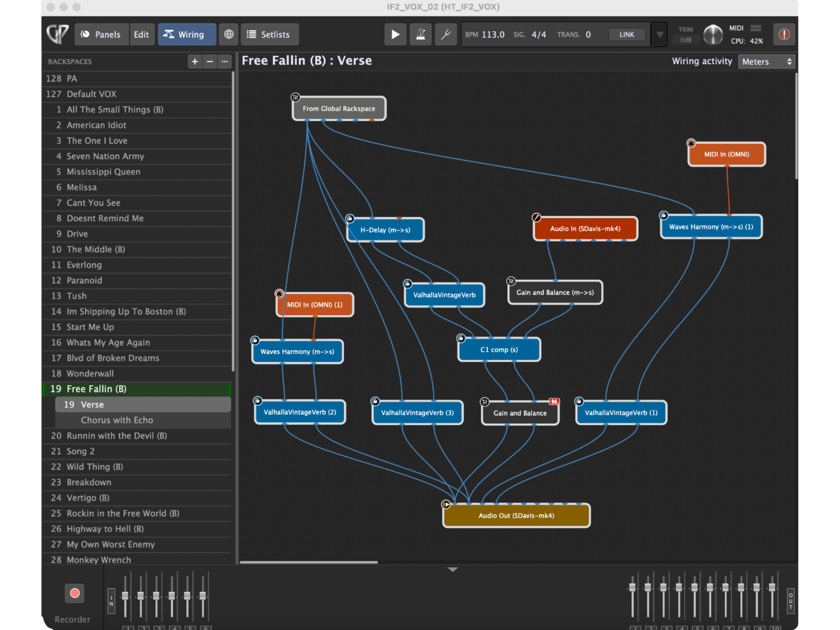Click the 4/4 time signature value
Image resolution: width=840 pixels, height=630 pixels.
click(539, 35)
